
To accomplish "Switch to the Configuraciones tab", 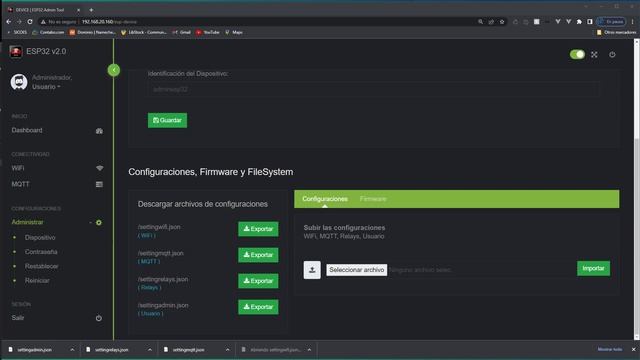I will click(325, 199).
